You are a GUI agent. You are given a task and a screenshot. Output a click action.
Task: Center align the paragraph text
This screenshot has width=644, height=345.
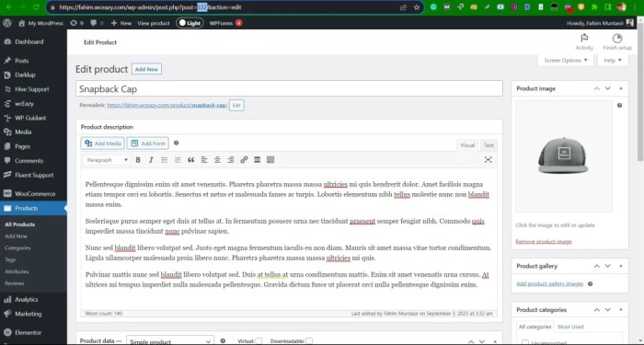pos(217,160)
